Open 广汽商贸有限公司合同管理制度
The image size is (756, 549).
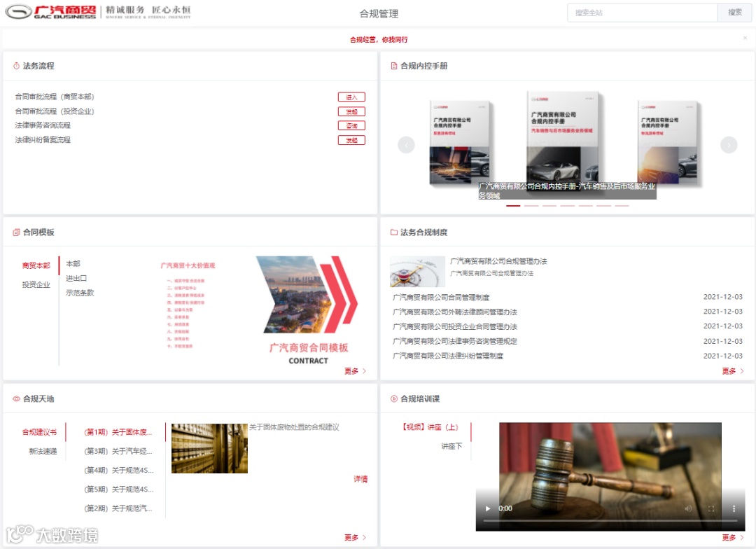coord(441,297)
